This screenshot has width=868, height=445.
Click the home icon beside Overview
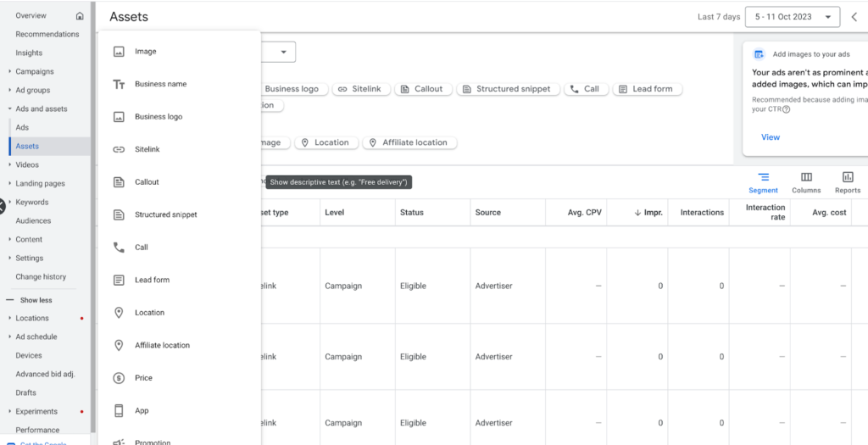[80, 15]
